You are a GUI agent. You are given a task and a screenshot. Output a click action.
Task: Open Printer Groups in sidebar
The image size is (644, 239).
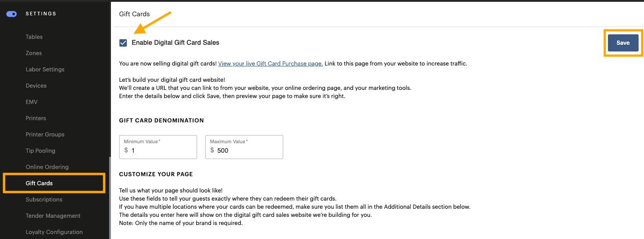45,135
